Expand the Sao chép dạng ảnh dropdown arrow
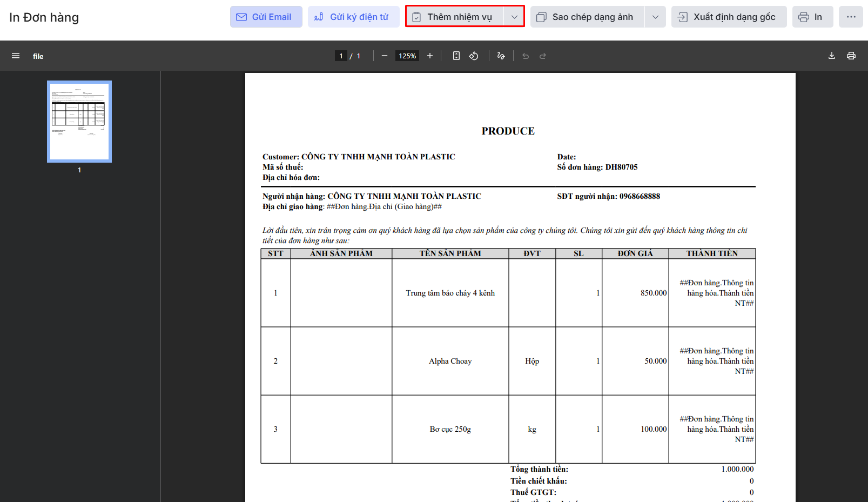The height and width of the screenshot is (502, 868). (655, 17)
